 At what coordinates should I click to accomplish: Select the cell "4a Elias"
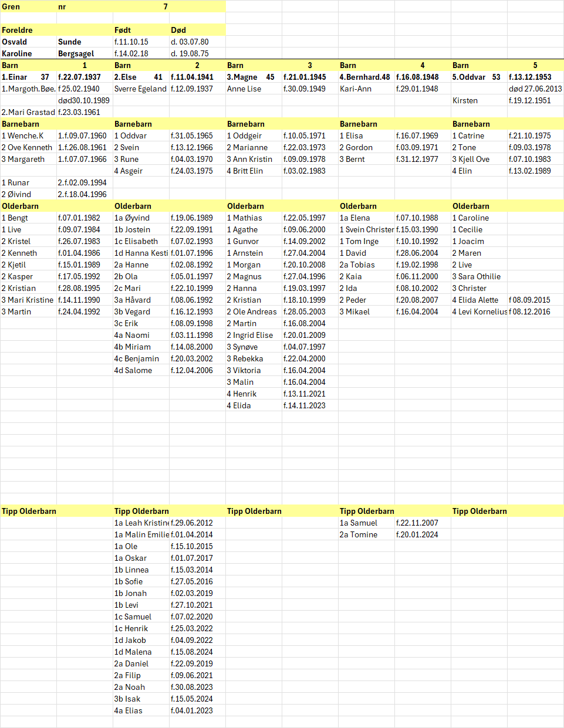click(141, 710)
